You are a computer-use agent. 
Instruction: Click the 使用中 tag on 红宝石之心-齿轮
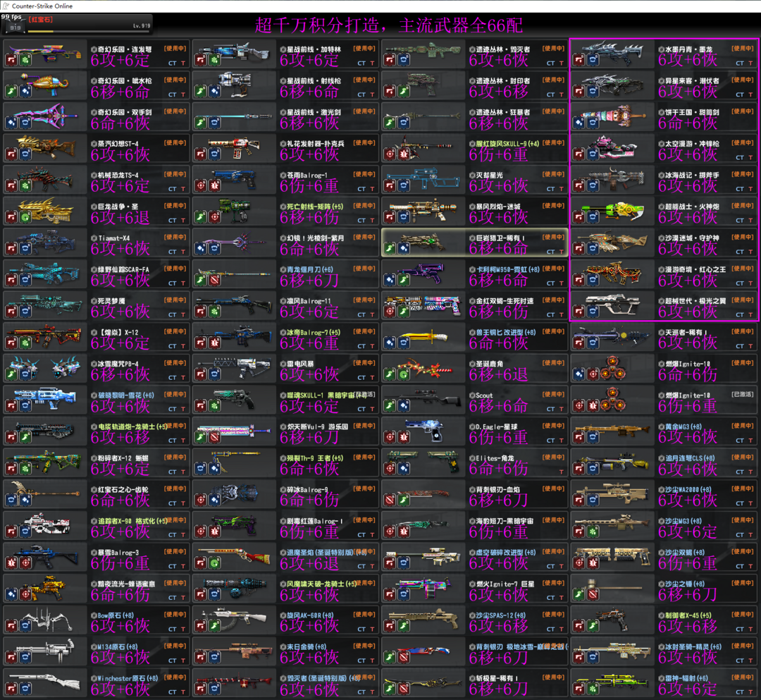tap(175, 489)
